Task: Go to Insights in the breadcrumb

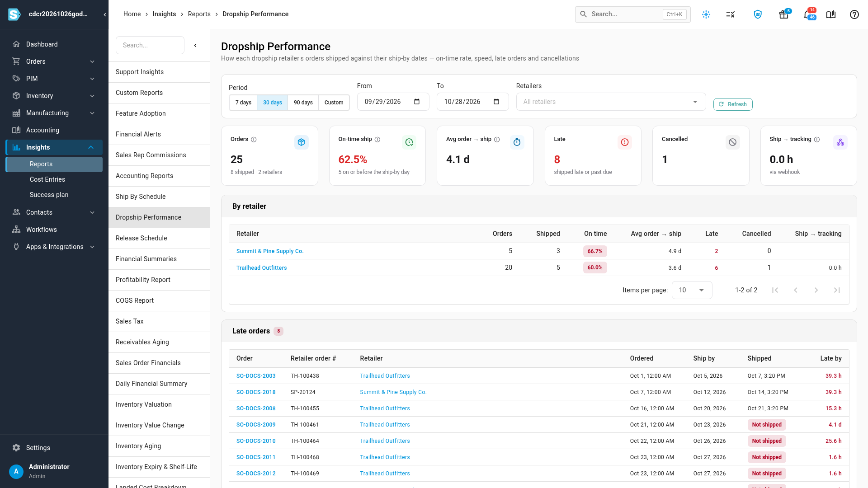Action: (x=164, y=14)
